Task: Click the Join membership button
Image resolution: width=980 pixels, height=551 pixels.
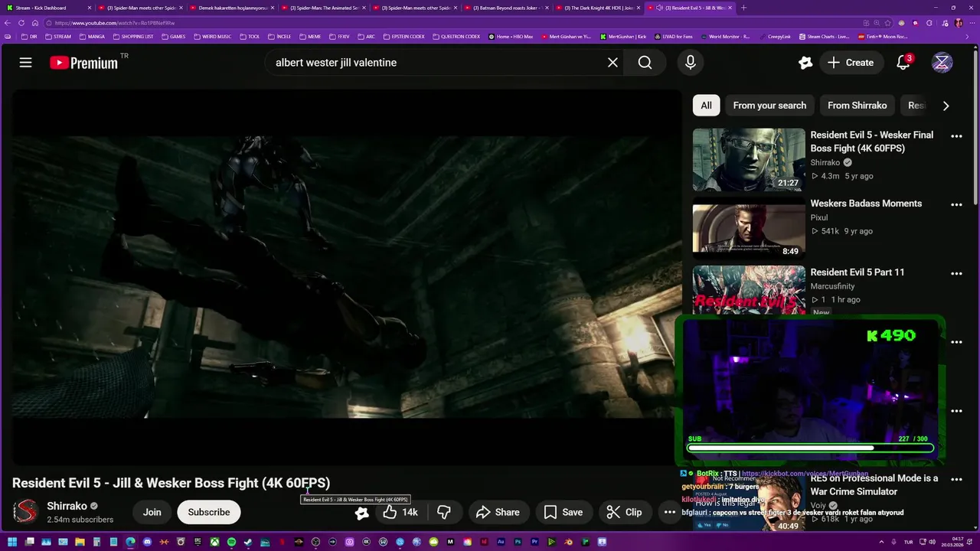Action: pos(152,512)
